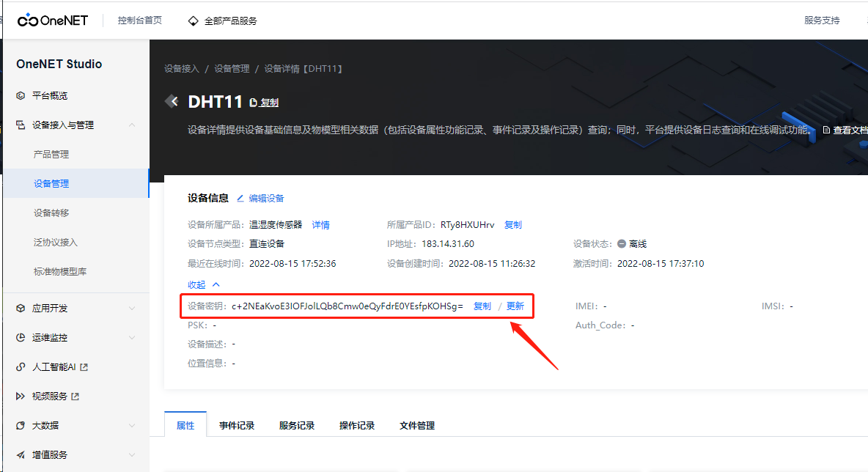Click the 设备接入与管理 sidebar icon
868x472 pixels.
coord(21,125)
